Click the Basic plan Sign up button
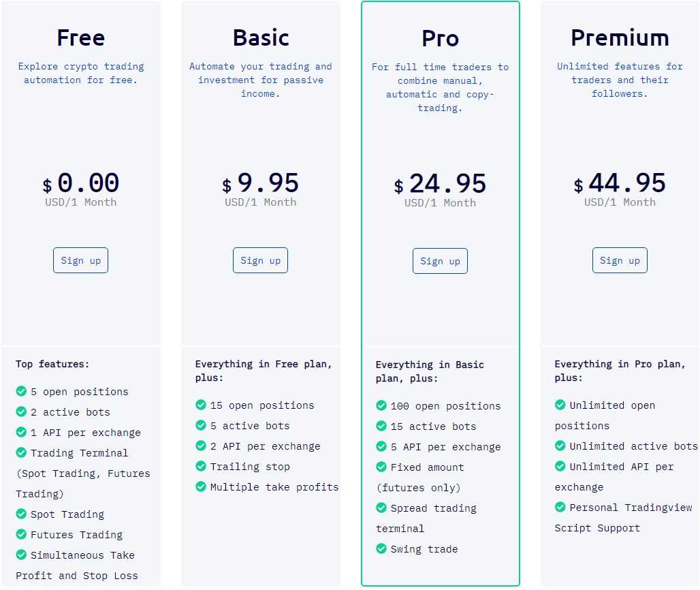700x590 pixels. point(260,260)
